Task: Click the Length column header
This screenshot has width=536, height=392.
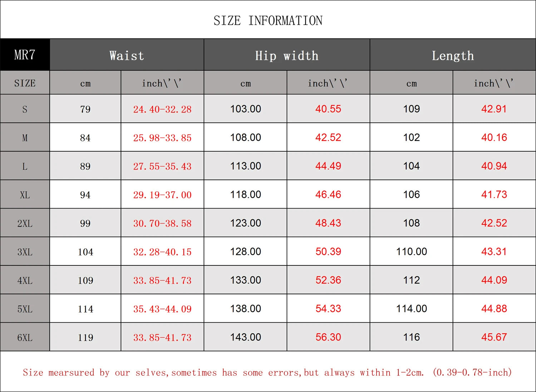Action: 452,55
